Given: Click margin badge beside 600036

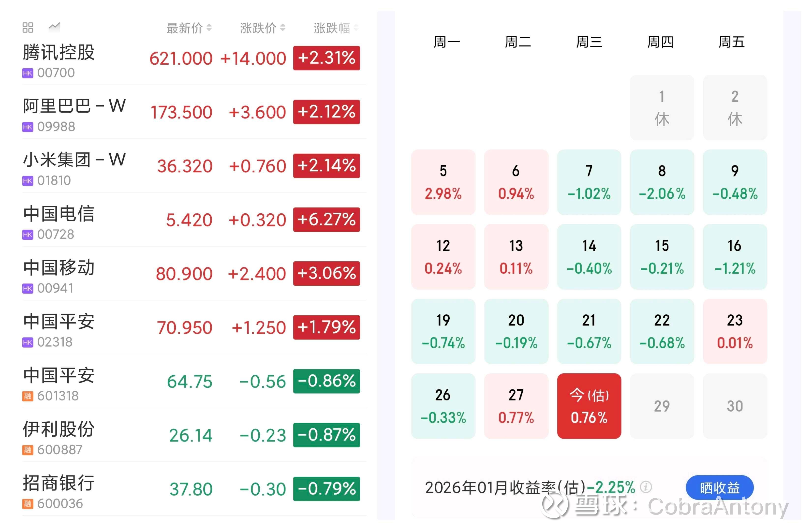Looking at the screenshot, I should click(x=28, y=504).
